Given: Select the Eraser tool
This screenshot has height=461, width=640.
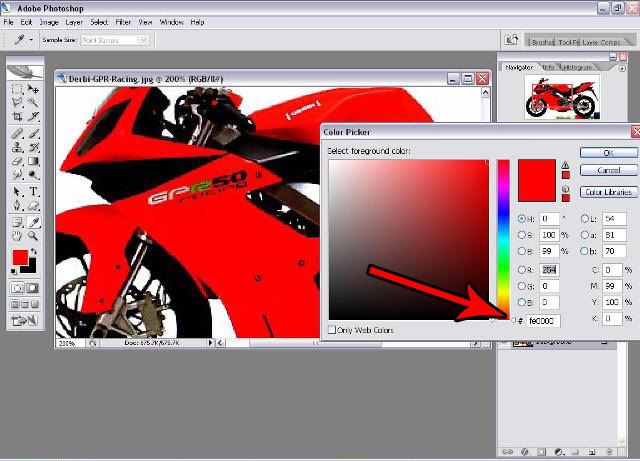Looking at the screenshot, I should pos(17,161).
